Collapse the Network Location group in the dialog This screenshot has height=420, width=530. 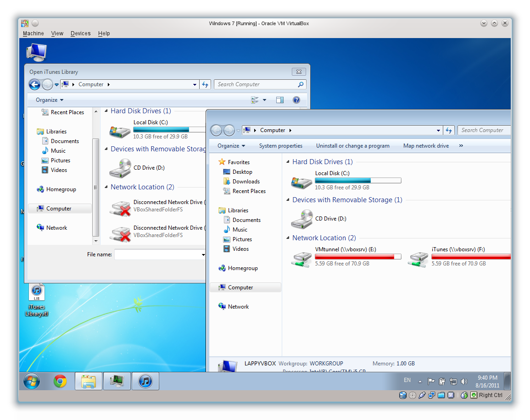(106, 187)
